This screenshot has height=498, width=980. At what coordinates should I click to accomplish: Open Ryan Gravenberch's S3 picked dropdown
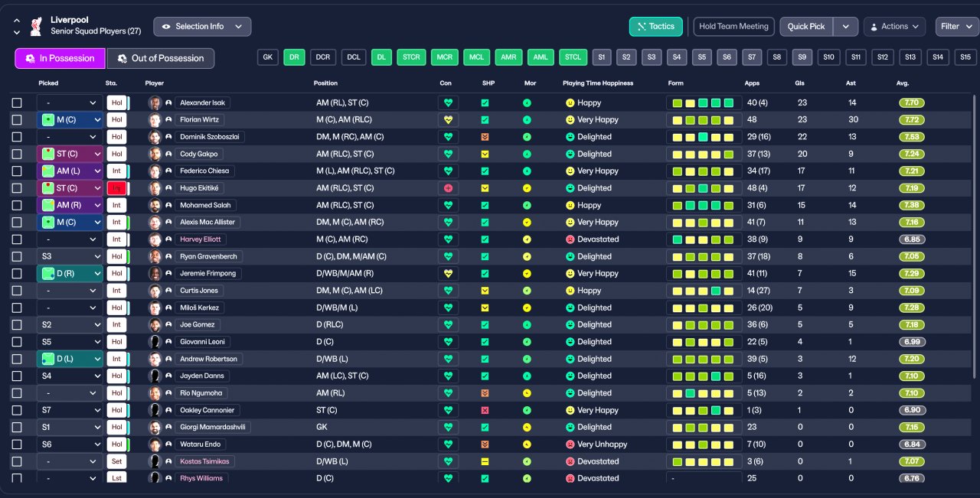pyautogui.click(x=70, y=256)
